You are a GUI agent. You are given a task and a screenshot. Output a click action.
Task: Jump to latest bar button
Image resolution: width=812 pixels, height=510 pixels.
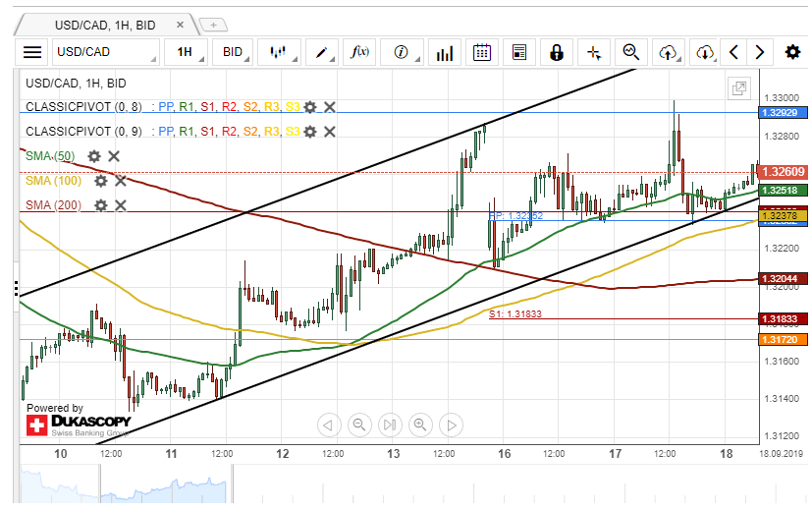[390, 425]
